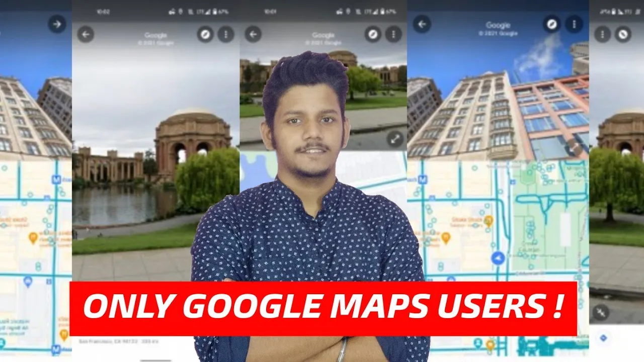The image size is (644, 362).
Task: Click the 'Google' title in the blue-sky buildings screenshot
Action: [x=497, y=25]
